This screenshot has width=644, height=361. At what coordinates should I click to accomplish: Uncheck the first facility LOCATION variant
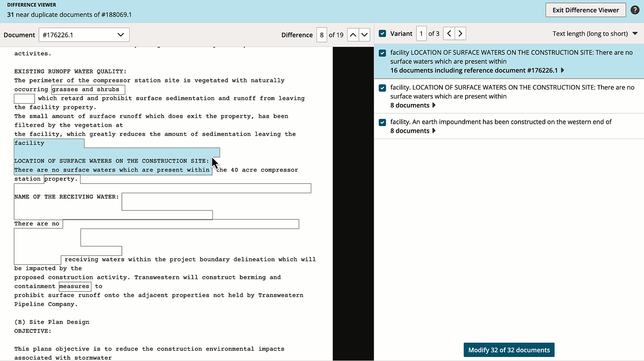[382, 53]
